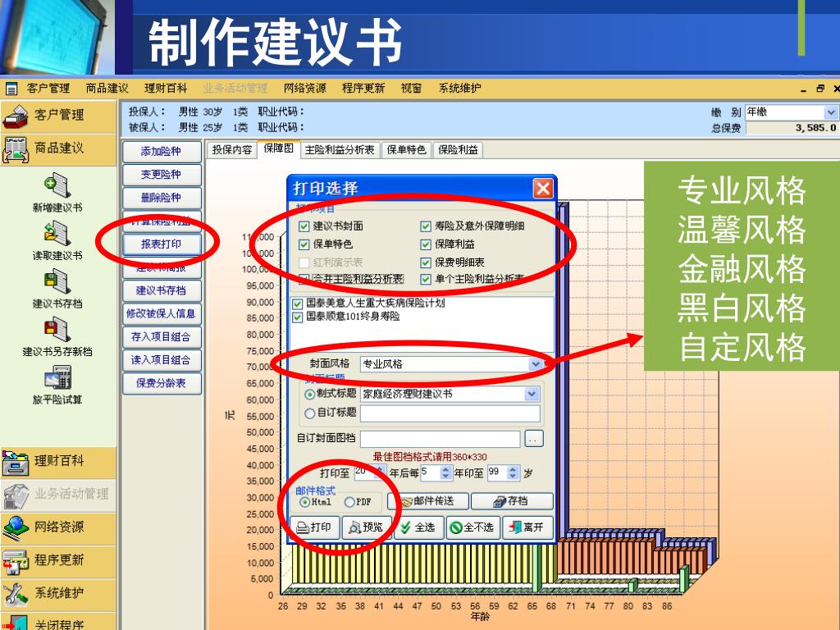Image resolution: width=840 pixels, height=630 pixels.
Task: Click the 存档 button in dialog
Action: coord(512,501)
